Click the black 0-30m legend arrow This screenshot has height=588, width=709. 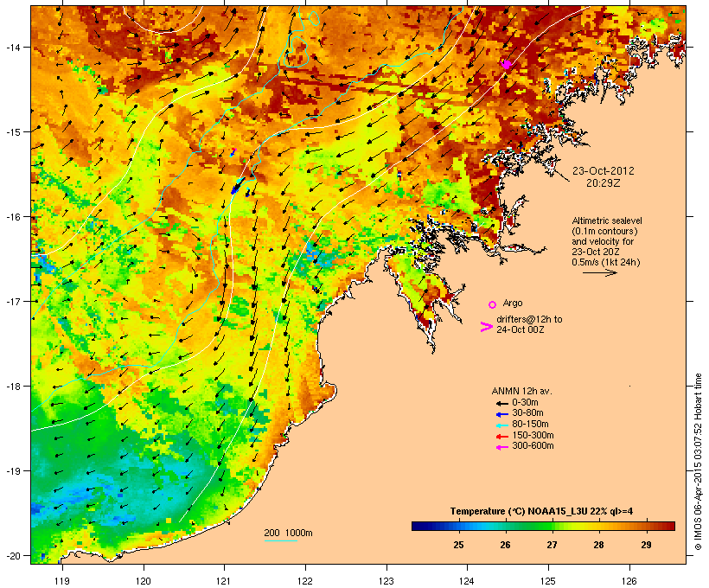[501, 403]
